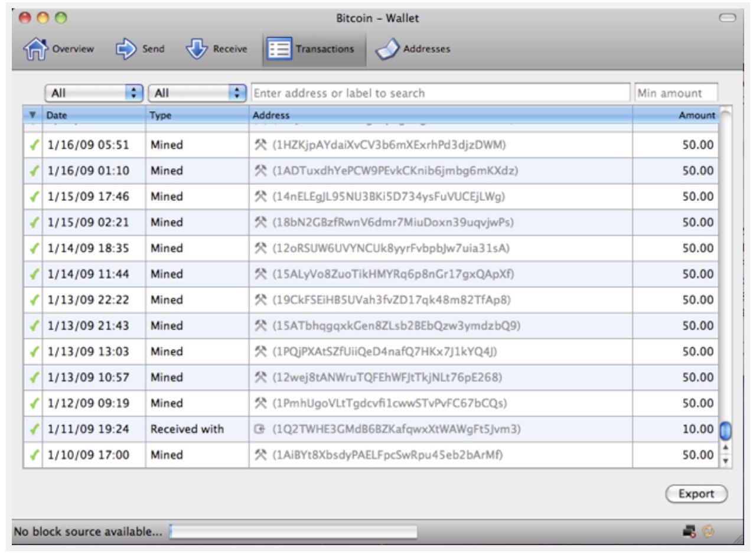The height and width of the screenshot is (554, 756).
Task: Focus the address or label search field
Action: click(441, 93)
